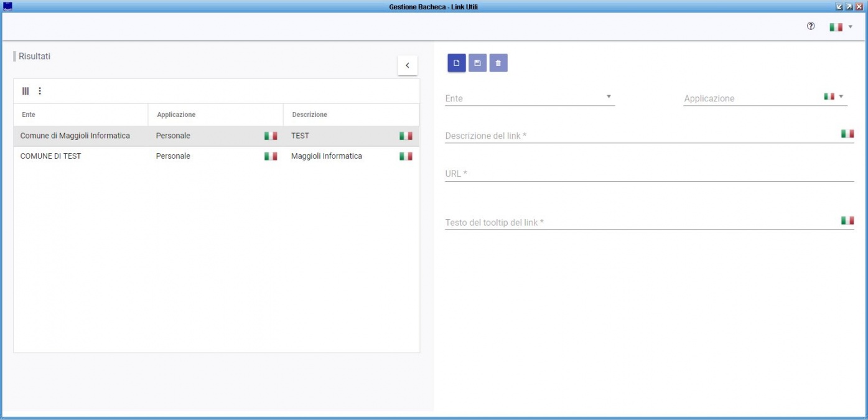Click flag icon beside Personale in first row
Viewport: 868px width, 420px height.
271,136
